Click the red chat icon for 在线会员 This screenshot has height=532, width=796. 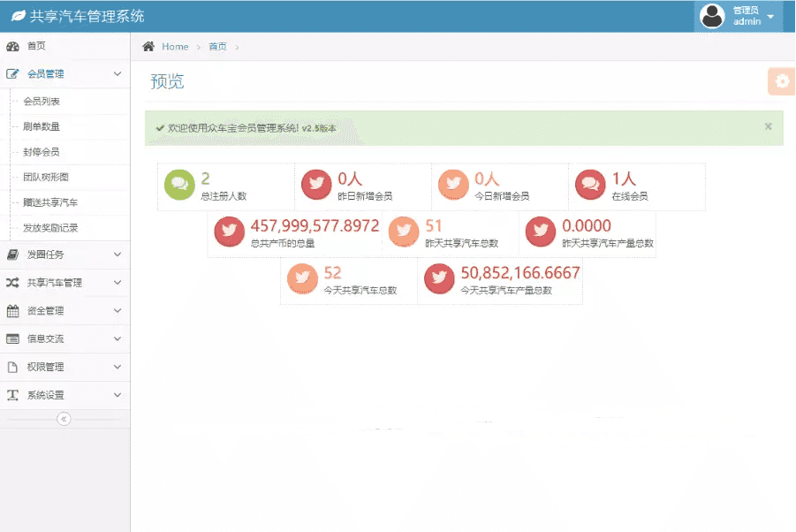point(590,184)
